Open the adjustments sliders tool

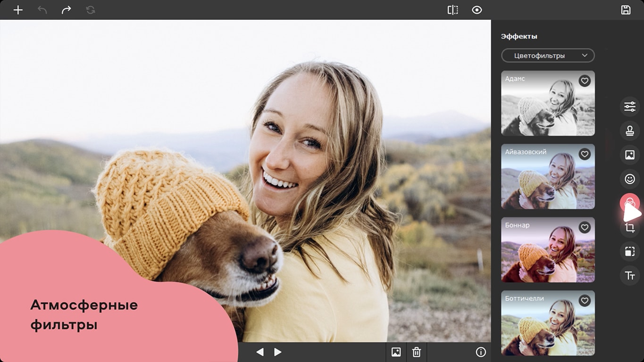pyautogui.click(x=629, y=107)
